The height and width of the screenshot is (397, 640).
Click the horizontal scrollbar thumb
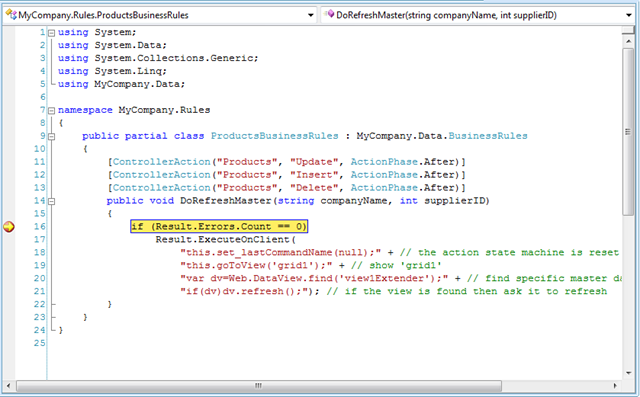(x=259, y=386)
